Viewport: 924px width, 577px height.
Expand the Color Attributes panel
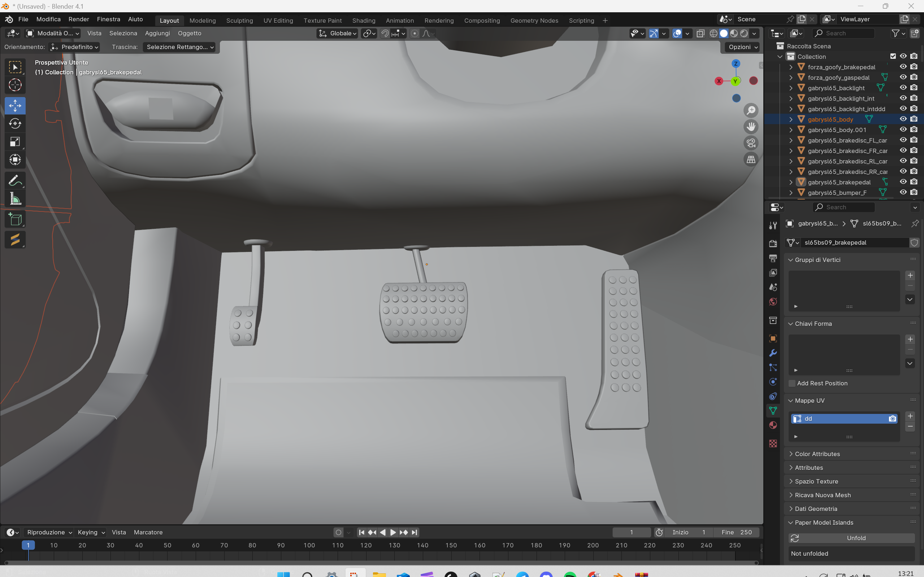pos(817,454)
